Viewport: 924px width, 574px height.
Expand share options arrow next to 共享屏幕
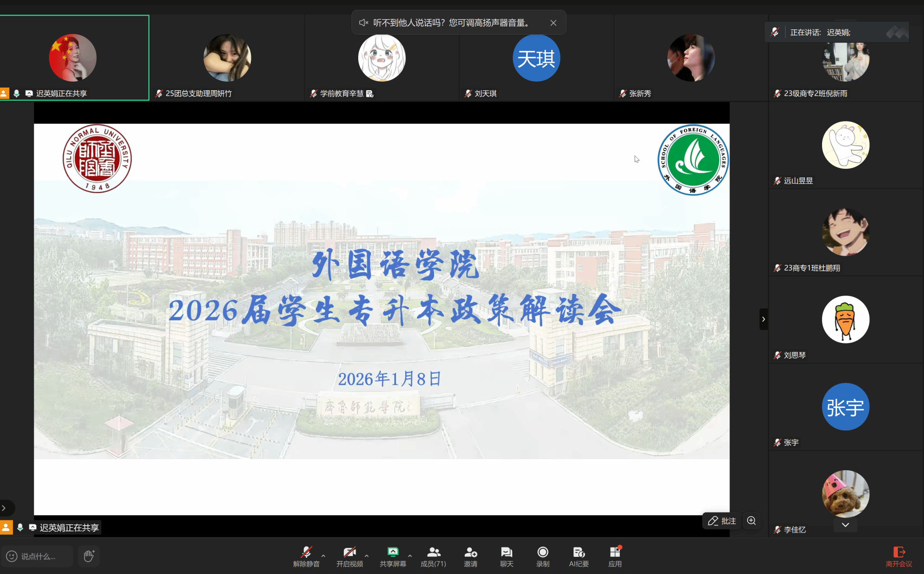pyautogui.click(x=410, y=555)
